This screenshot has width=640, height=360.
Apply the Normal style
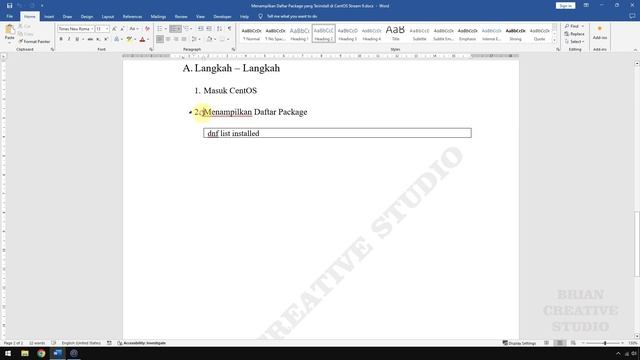click(x=251, y=33)
